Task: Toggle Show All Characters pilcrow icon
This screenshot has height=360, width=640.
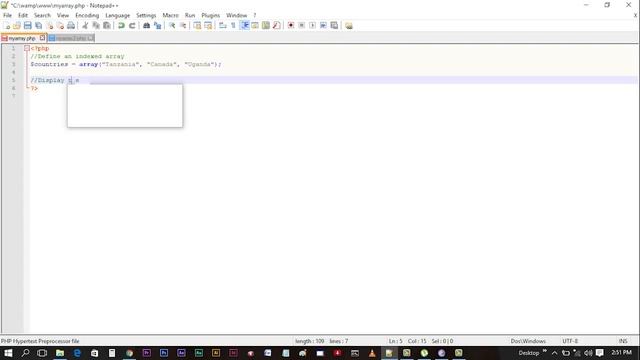Action: 233,25
